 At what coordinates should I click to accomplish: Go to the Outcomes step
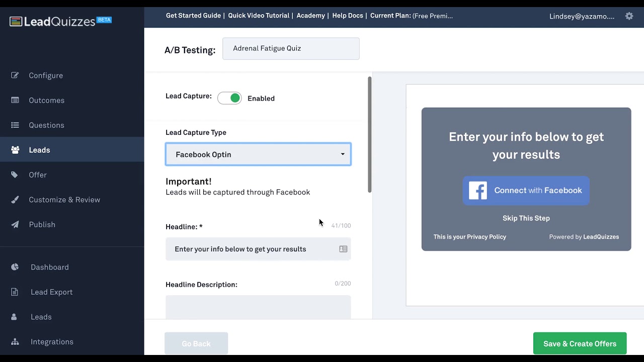47,100
